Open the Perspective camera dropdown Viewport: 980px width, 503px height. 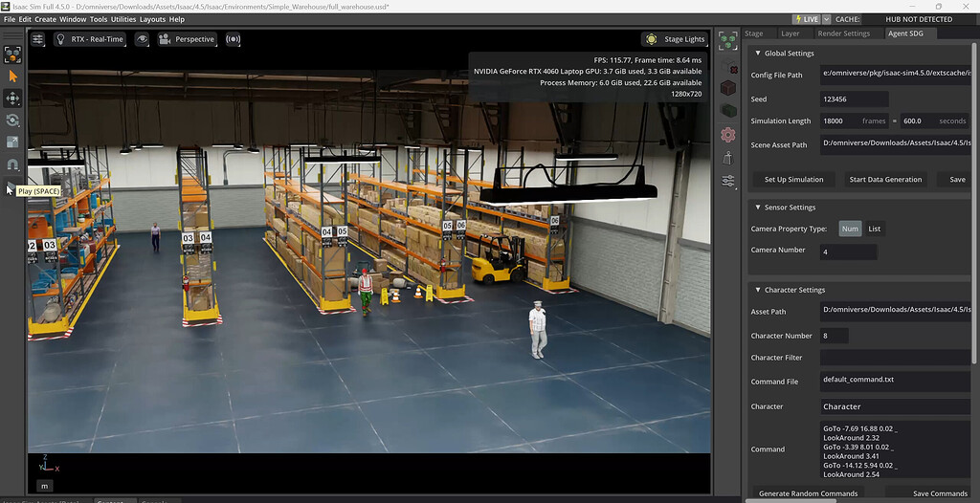pos(188,39)
